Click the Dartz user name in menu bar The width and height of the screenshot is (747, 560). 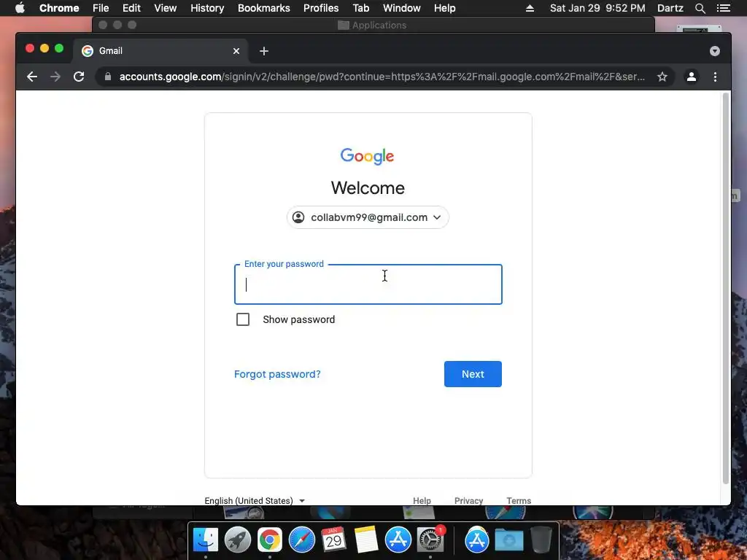670,8
